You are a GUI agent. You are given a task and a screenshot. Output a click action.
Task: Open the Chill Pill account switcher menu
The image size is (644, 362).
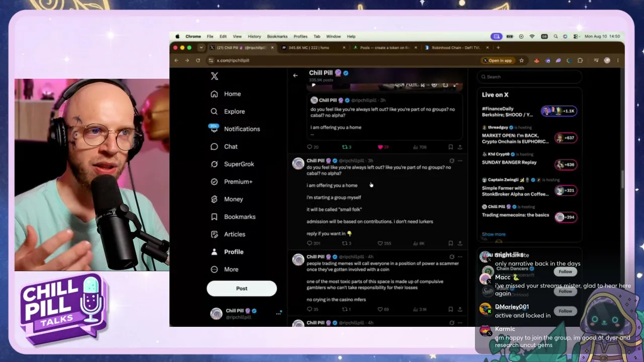[x=246, y=314]
